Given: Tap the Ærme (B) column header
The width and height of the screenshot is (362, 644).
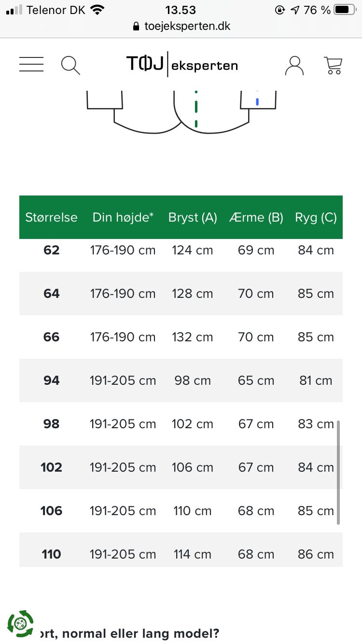Looking at the screenshot, I should (256, 217).
